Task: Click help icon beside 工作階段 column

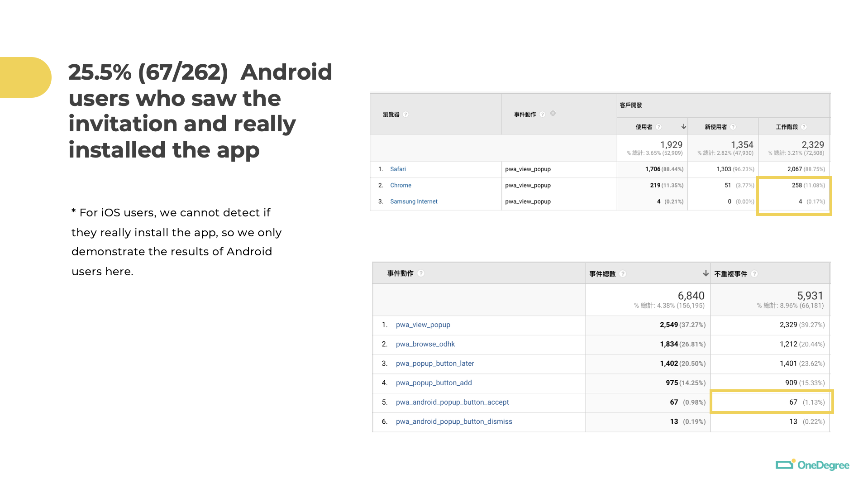Action: click(804, 127)
